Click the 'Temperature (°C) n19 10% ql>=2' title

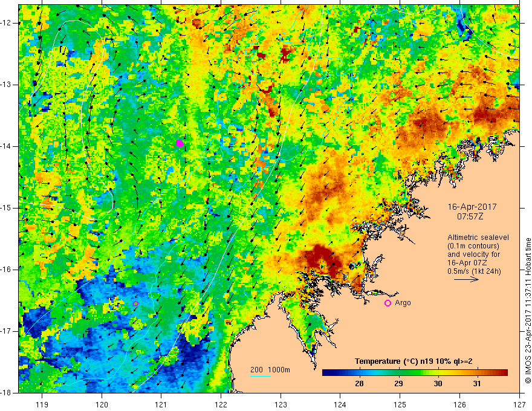point(414,361)
